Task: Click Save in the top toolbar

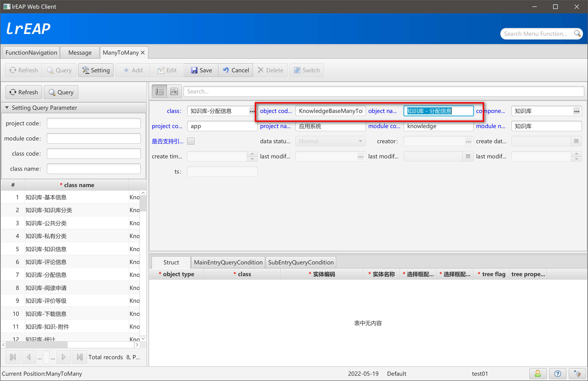Action: click(201, 70)
